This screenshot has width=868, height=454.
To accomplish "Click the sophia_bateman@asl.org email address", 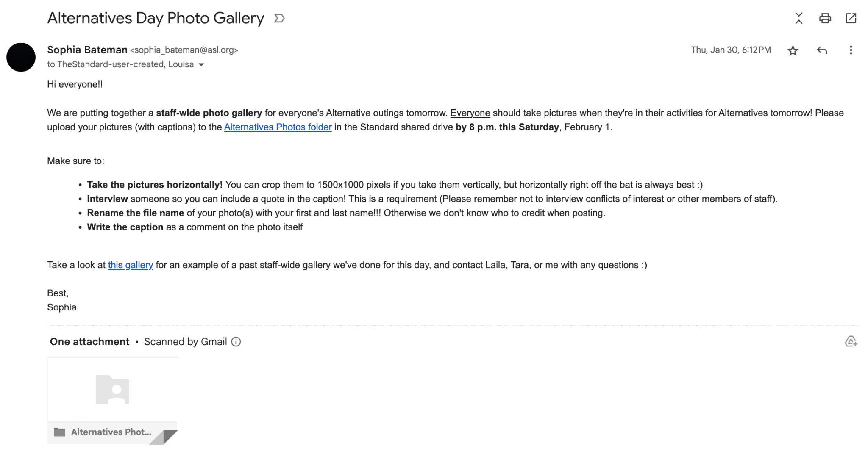I will (x=184, y=50).
